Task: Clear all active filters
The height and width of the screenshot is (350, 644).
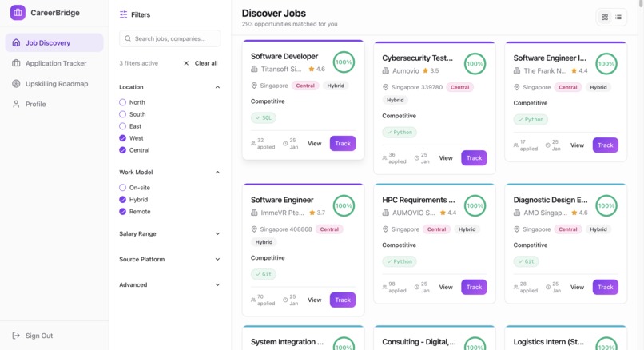Action: pos(201,63)
